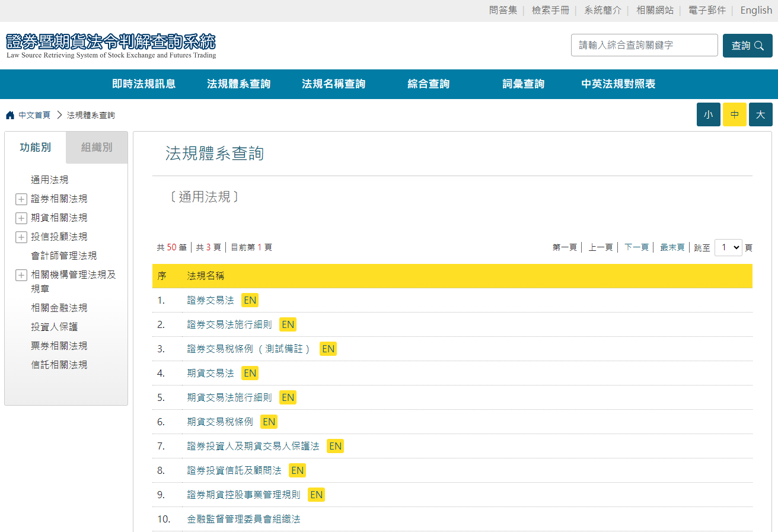The image size is (778, 532).
Task: Switch site language to English
Action: (x=757, y=10)
